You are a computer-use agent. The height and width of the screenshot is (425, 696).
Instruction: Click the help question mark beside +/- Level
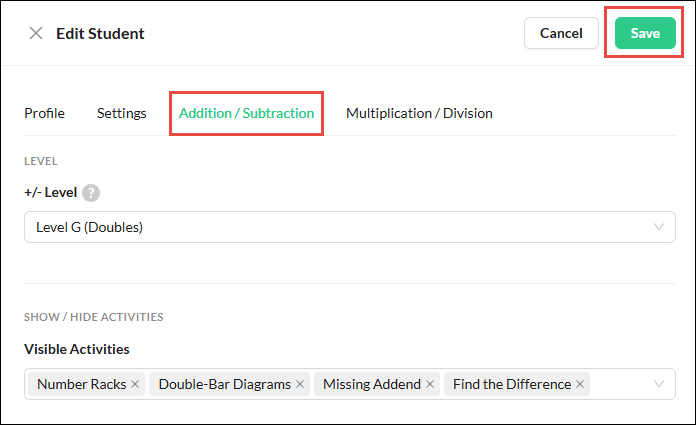tap(91, 193)
